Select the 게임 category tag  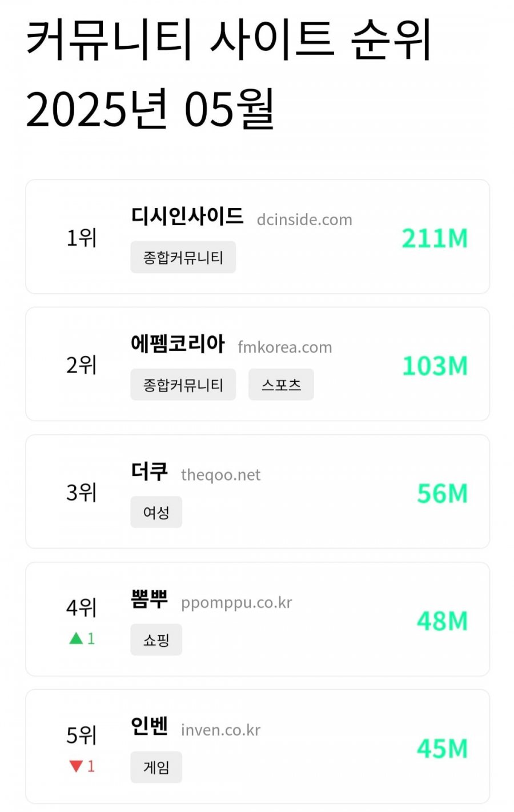[x=156, y=767]
